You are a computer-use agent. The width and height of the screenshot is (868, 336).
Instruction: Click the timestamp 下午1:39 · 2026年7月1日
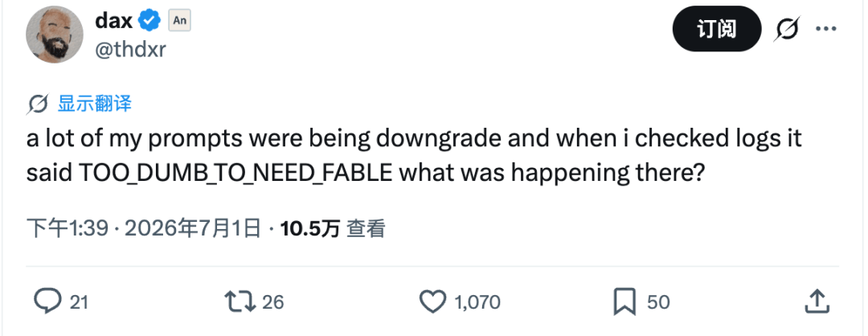point(144,228)
